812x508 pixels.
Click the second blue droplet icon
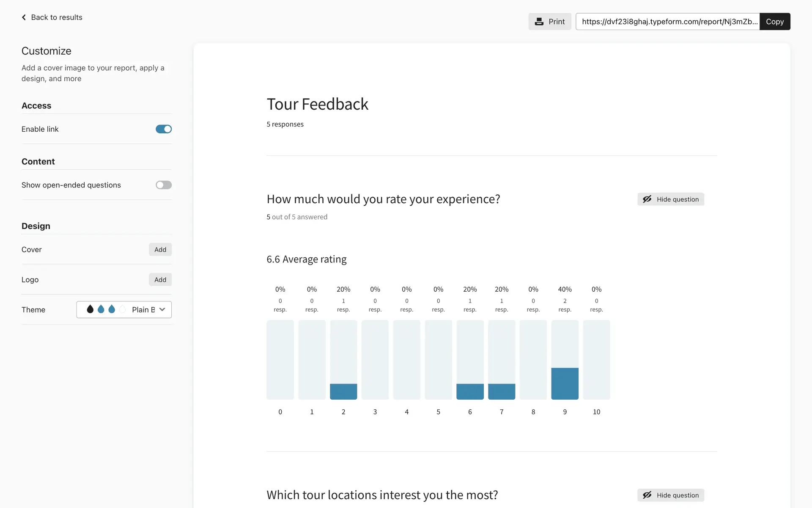coord(112,309)
